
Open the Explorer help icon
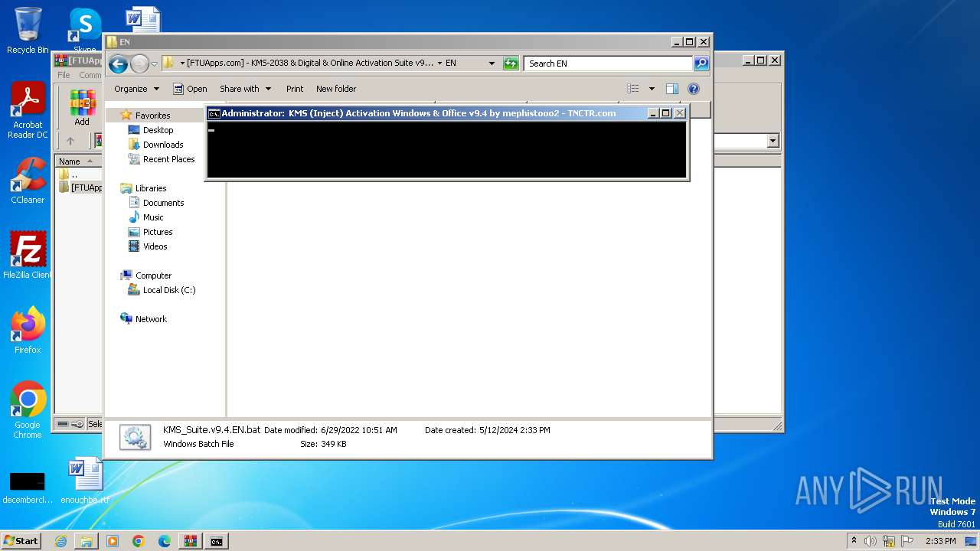point(694,89)
